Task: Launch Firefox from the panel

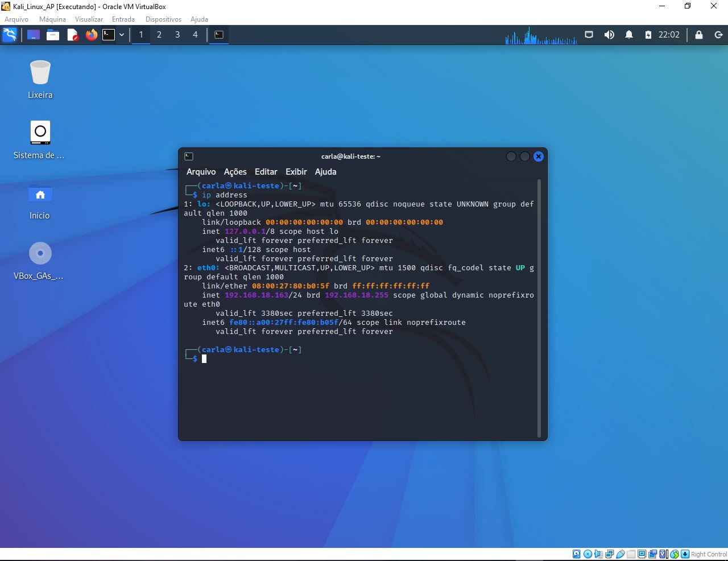Action: coord(91,35)
